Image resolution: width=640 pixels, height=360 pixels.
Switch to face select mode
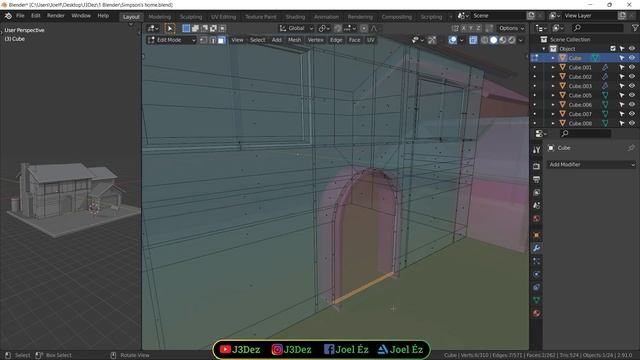pos(221,40)
